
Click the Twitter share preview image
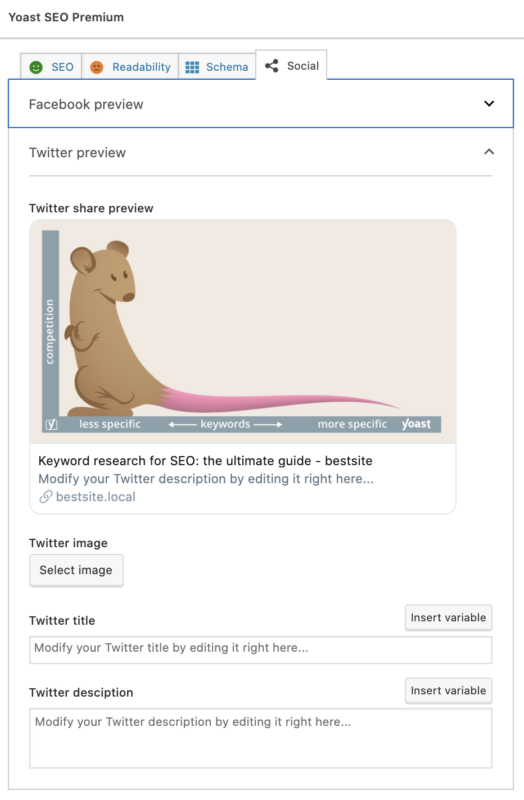[x=243, y=331]
